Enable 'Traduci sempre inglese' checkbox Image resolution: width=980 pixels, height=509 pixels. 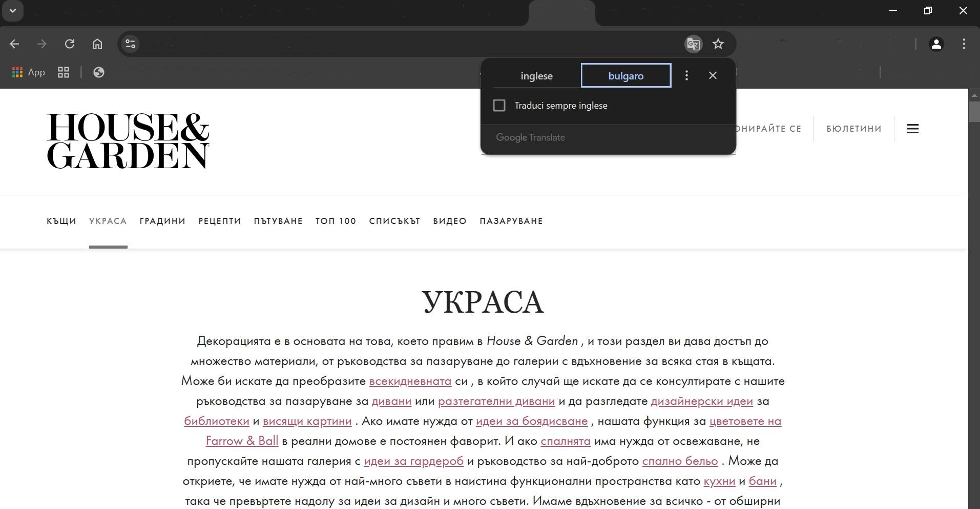(x=499, y=106)
